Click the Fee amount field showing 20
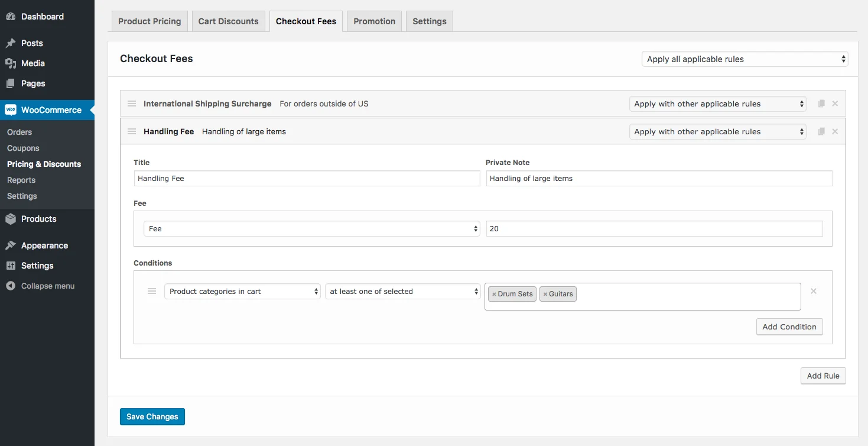This screenshot has height=446, width=868. coord(654,228)
